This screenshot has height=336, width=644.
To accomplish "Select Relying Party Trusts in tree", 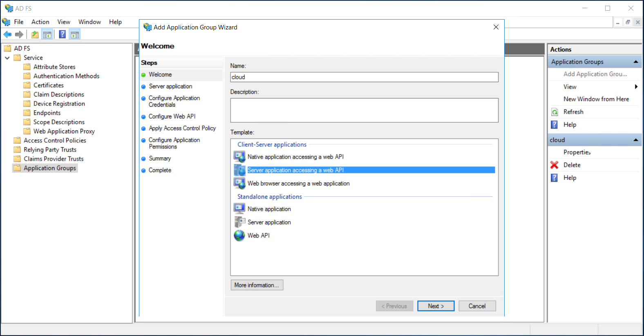I will [50, 150].
